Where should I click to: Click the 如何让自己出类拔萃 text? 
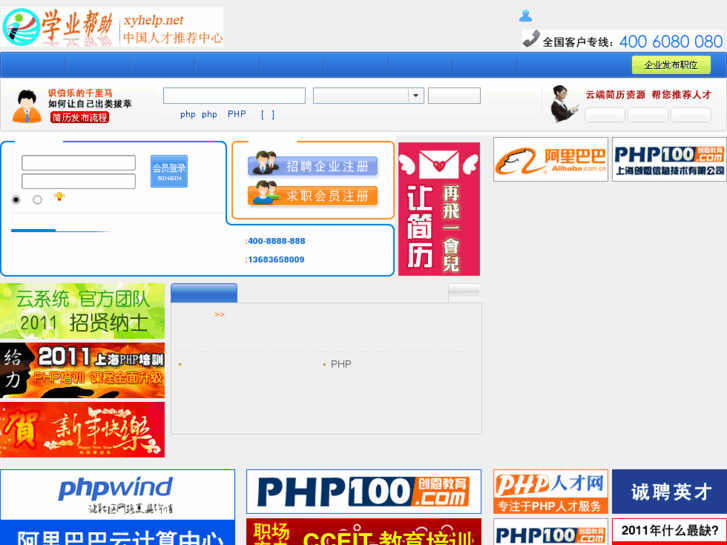[x=90, y=104]
